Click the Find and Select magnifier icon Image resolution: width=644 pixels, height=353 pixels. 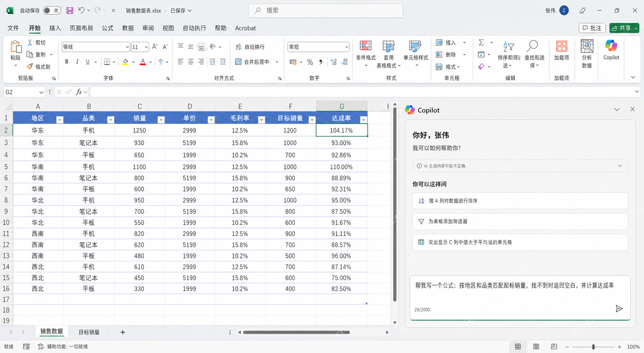(533, 46)
